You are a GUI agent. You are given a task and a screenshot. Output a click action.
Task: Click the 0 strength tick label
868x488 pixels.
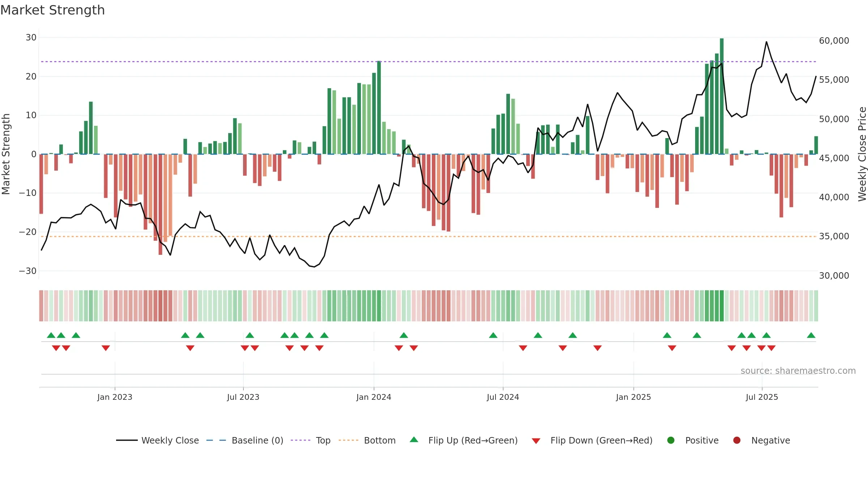click(x=34, y=154)
